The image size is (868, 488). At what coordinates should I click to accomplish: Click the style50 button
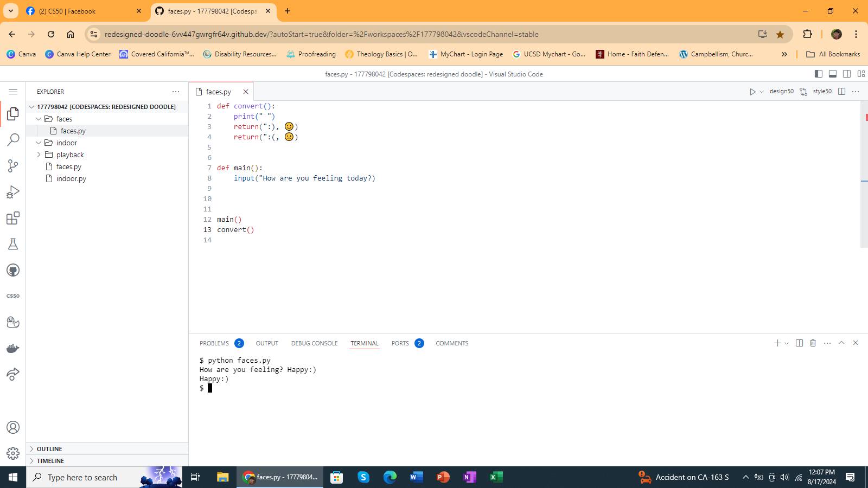tap(822, 92)
